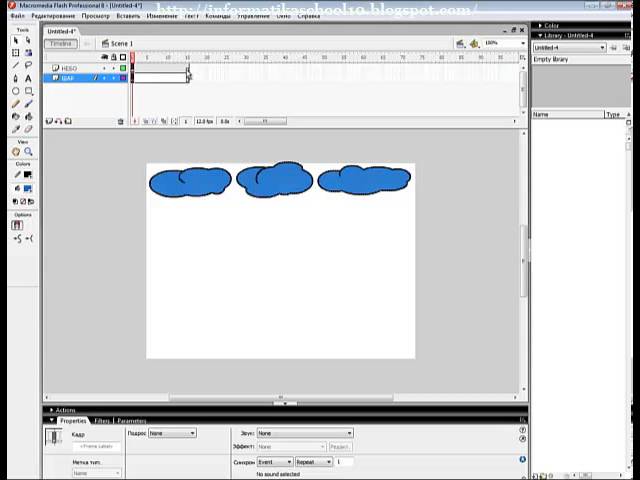Open the tween type None dropdown
This screenshot has height=480, width=640.
click(x=172, y=433)
